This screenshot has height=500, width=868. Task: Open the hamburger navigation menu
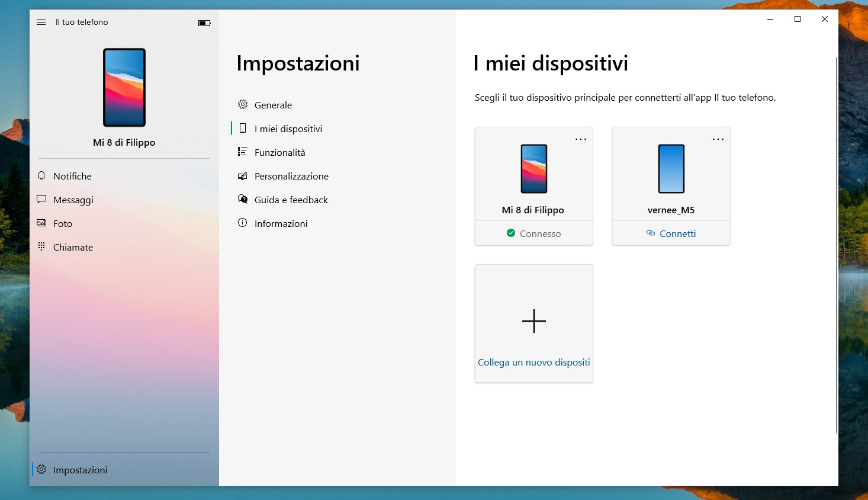coord(41,22)
